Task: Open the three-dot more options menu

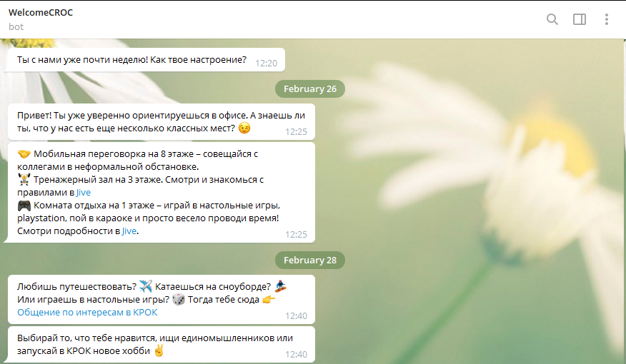Action: coord(607,19)
